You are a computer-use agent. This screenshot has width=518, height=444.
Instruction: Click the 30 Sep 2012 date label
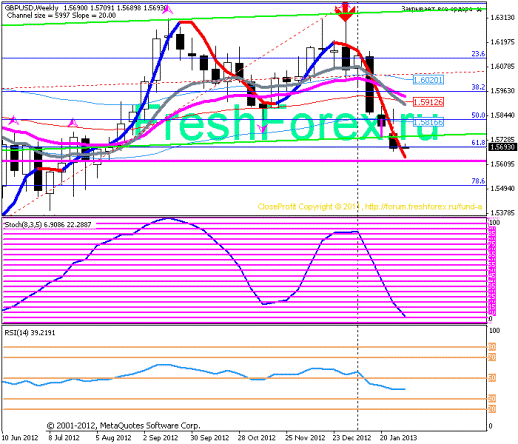click(x=210, y=438)
